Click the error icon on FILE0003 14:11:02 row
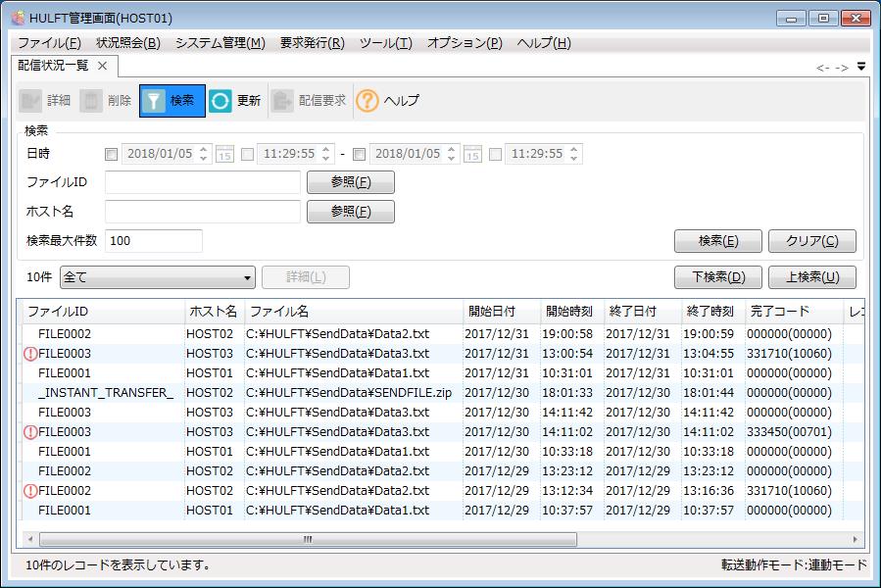 click(30, 432)
